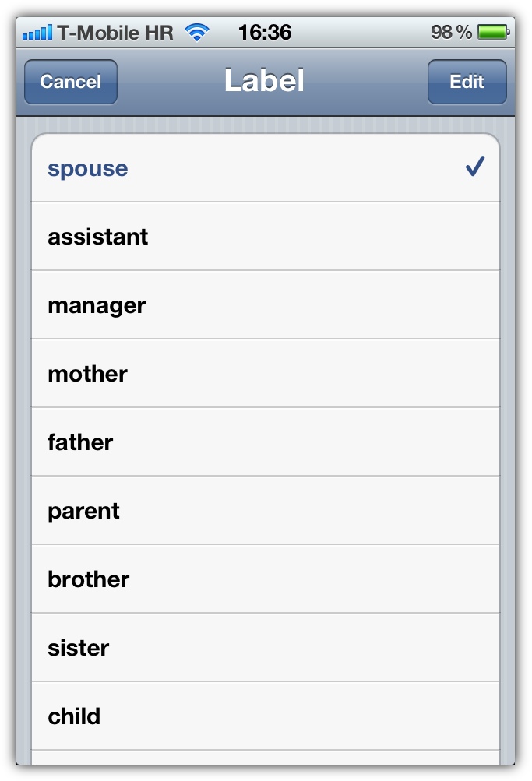Tap the Label title in navigation bar
Viewport: 532px width, 781px height.
coord(264,80)
